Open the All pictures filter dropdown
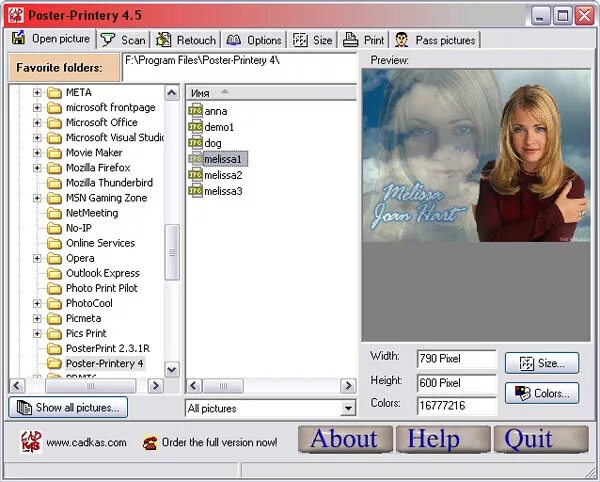600x482 pixels. point(348,408)
